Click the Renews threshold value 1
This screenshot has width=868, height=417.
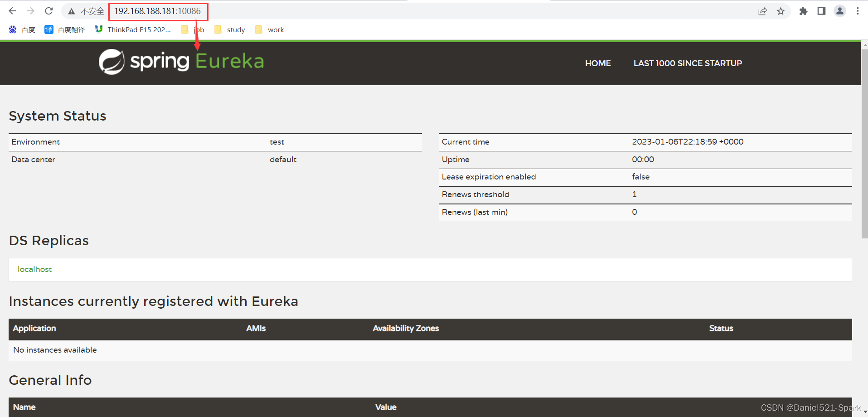(635, 194)
